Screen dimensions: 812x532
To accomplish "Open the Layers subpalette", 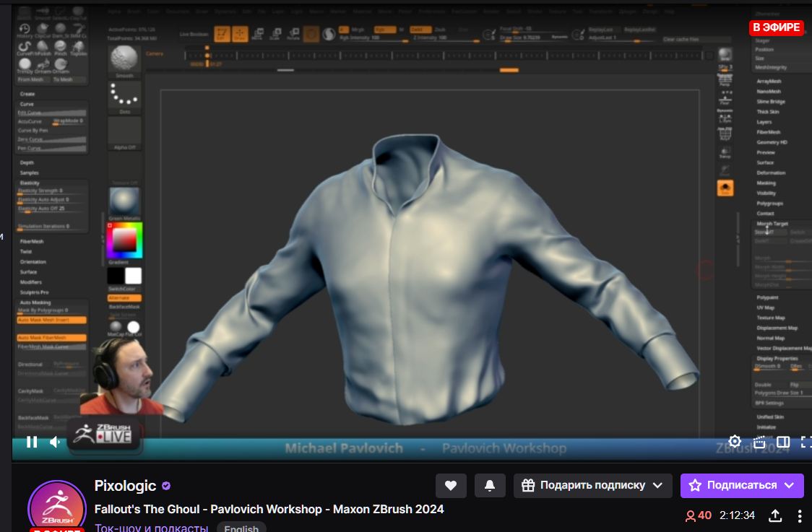I will [764, 122].
